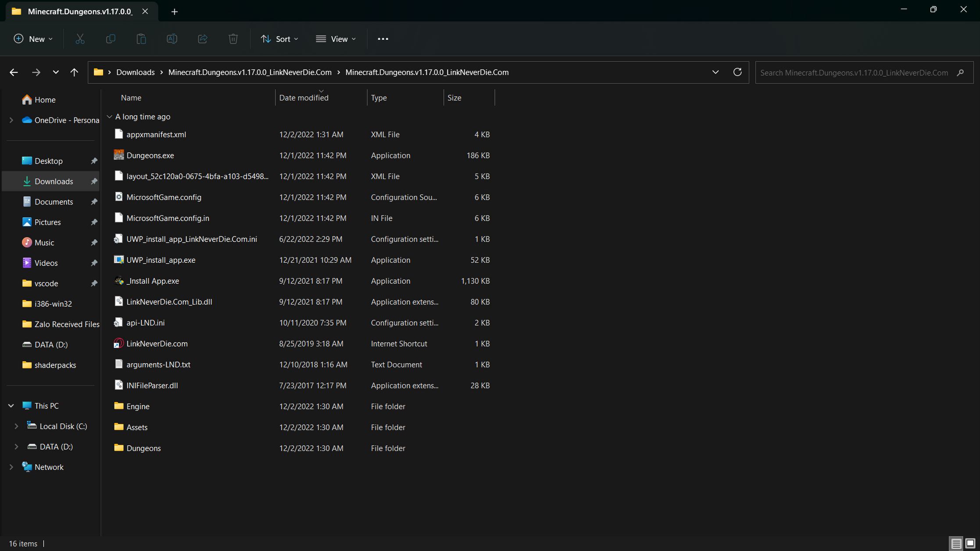Click the refresh button
The height and width of the screenshot is (551, 980).
(x=738, y=72)
